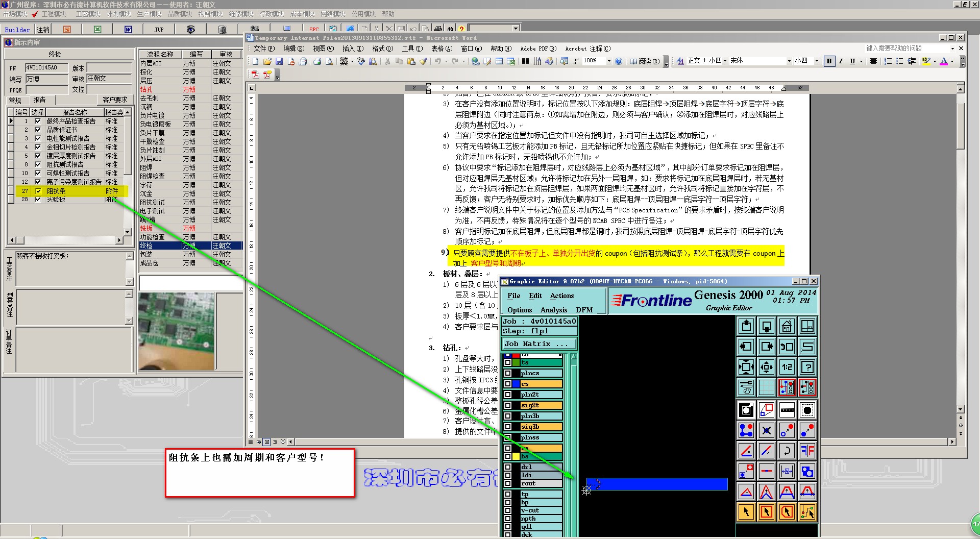
Task: Toggle checkbox for 品质保证书
Action: coord(38,130)
